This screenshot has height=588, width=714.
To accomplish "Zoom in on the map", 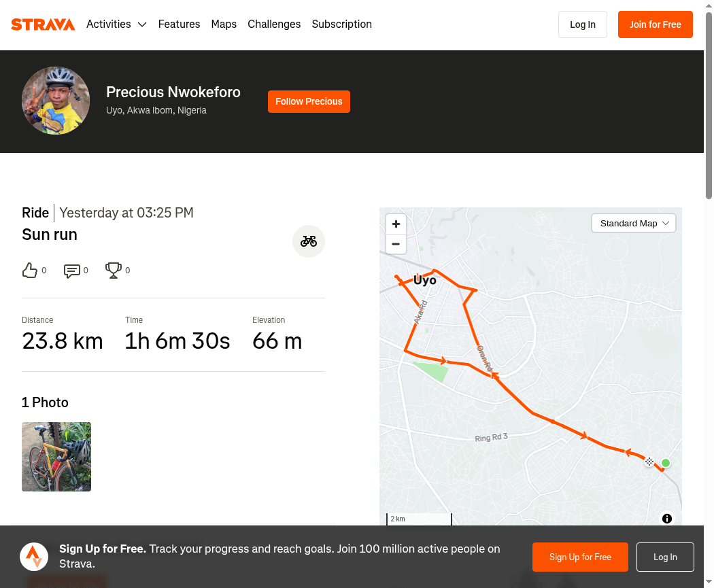I will [x=396, y=224].
